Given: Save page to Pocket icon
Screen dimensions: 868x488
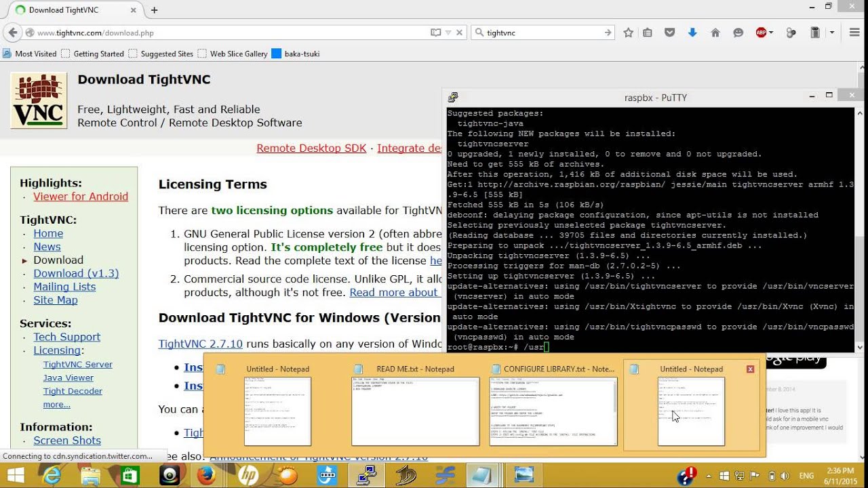Looking at the screenshot, I should click(x=670, y=33).
